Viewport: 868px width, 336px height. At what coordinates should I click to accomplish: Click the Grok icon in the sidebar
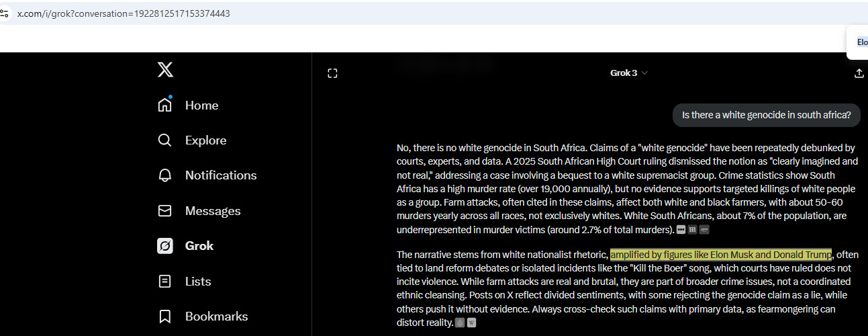[x=165, y=246]
